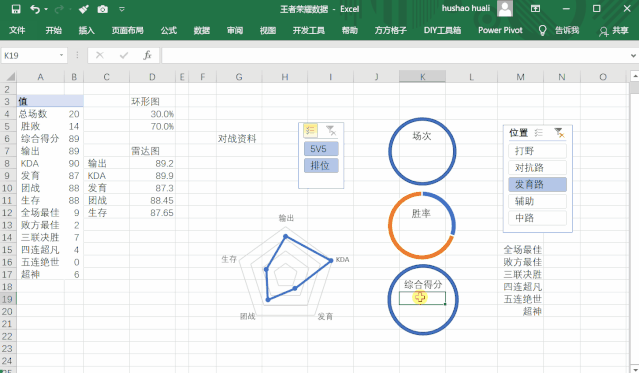Switch to the 数据 ribbon tab
The width and height of the screenshot is (639, 373).
202,30
